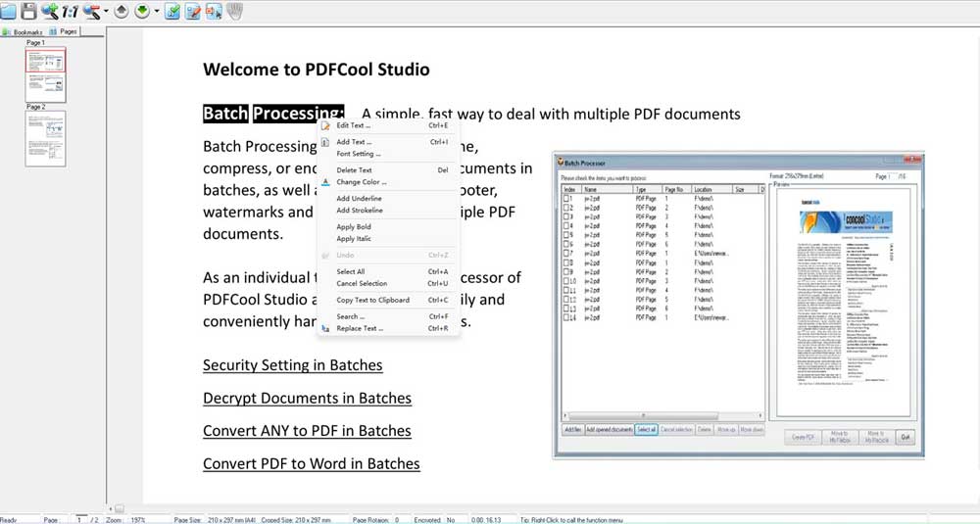Choose Search in context menu
Image resolution: width=980 pixels, height=524 pixels.
387,316
